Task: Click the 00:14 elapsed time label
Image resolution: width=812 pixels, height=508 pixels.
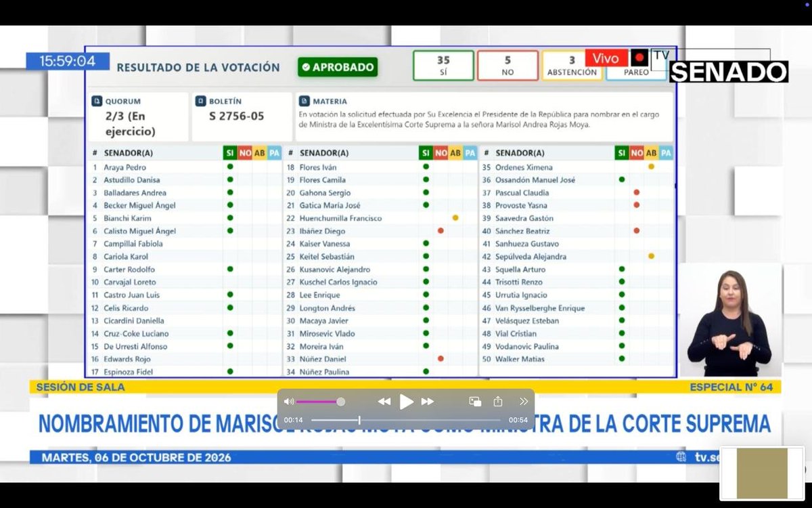Action: tap(293, 420)
